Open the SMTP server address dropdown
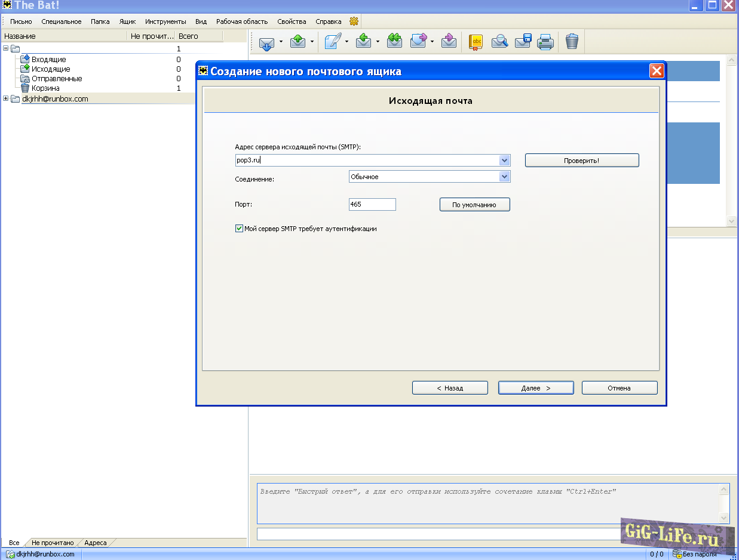This screenshot has height=560, width=739. (504, 161)
